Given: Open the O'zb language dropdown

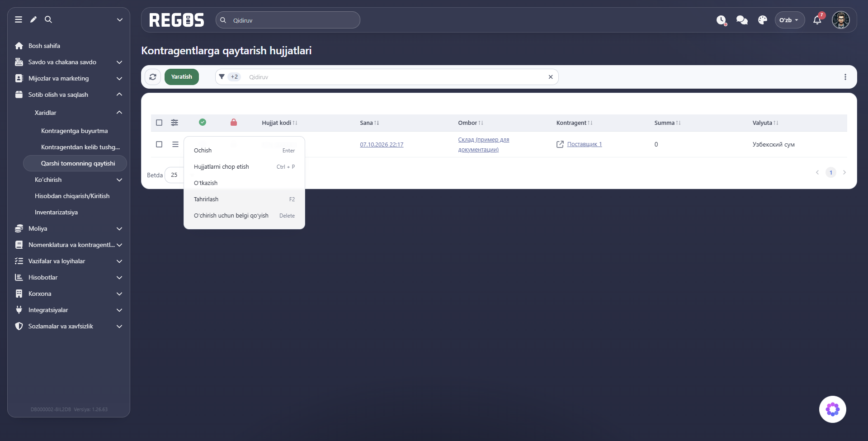Looking at the screenshot, I should (790, 20).
